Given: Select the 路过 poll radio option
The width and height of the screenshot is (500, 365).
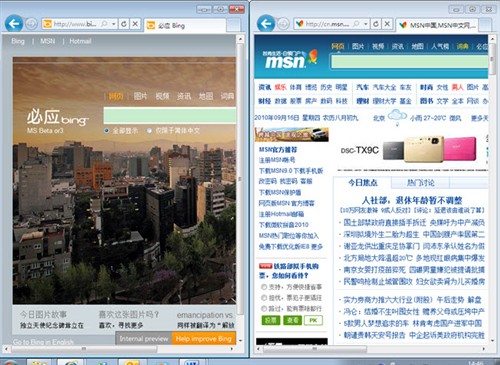Looking at the screenshot, I should [264, 308].
